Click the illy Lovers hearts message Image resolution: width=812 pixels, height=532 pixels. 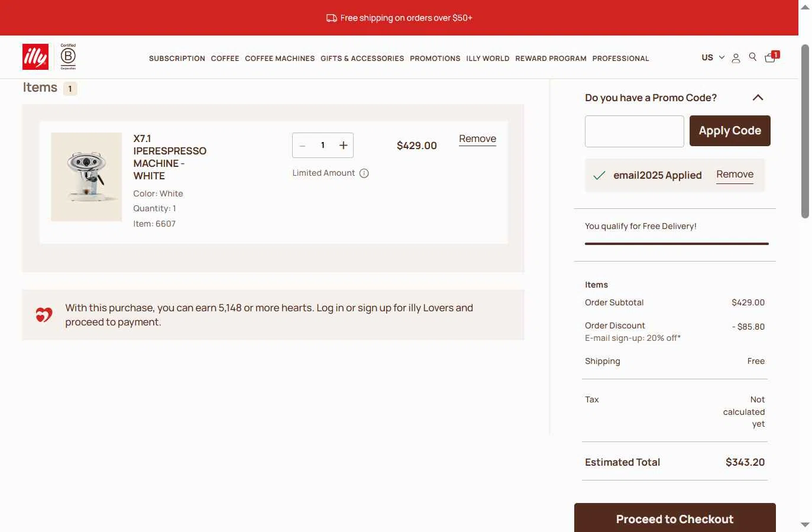pos(269,315)
